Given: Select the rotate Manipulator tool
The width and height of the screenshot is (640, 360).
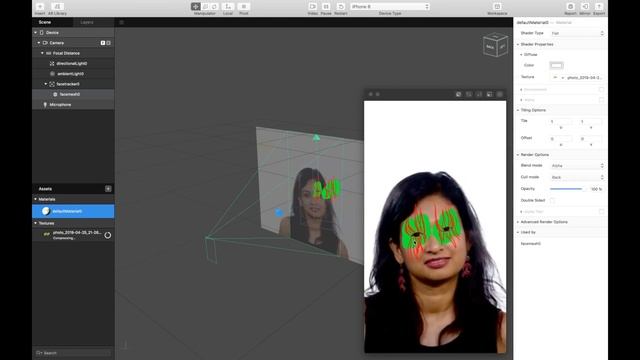Looking at the screenshot, I should click(214, 7).
